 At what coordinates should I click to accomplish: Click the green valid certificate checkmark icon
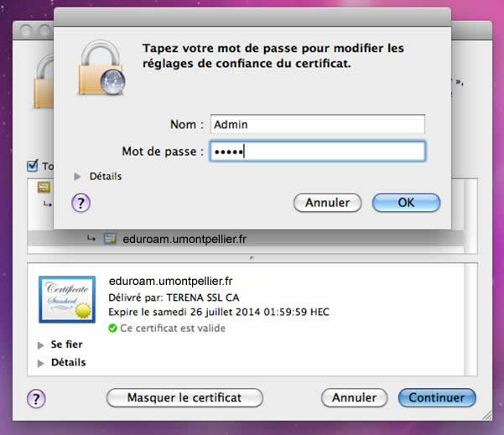pyautogui.click(x=114, y=329)
